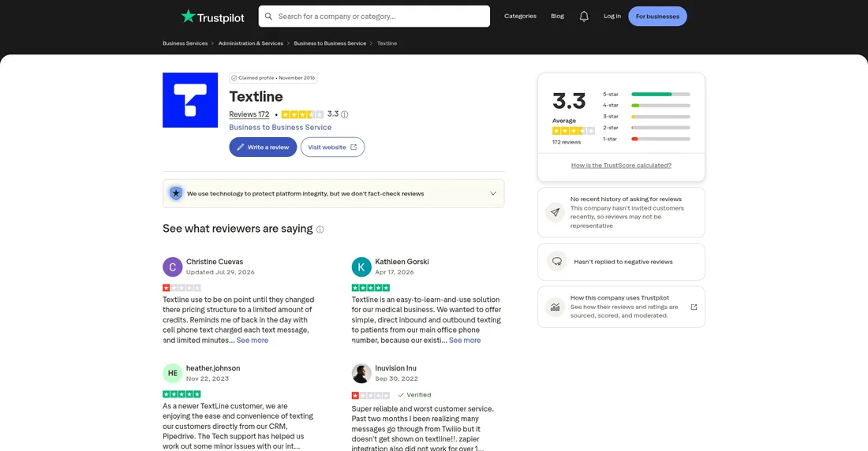Open How is the TrustScore calculated link
The image size is (868, 451).
[x=621, y=166]
